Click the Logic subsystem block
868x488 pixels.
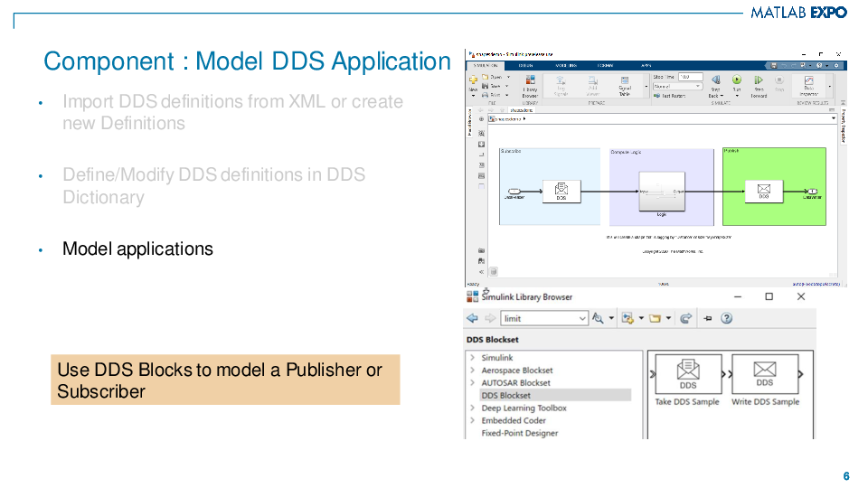pyautogui.click(x=662, y=192)
